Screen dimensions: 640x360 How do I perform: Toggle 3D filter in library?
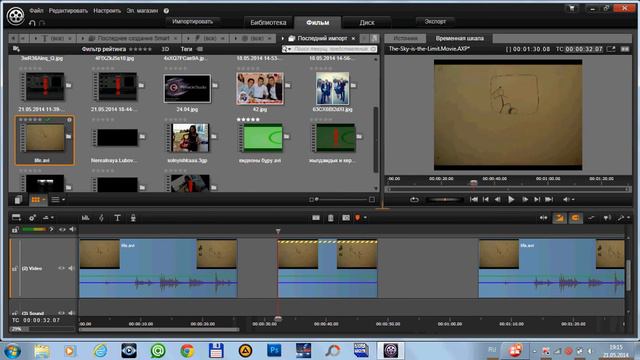click(x=165, y=49)
